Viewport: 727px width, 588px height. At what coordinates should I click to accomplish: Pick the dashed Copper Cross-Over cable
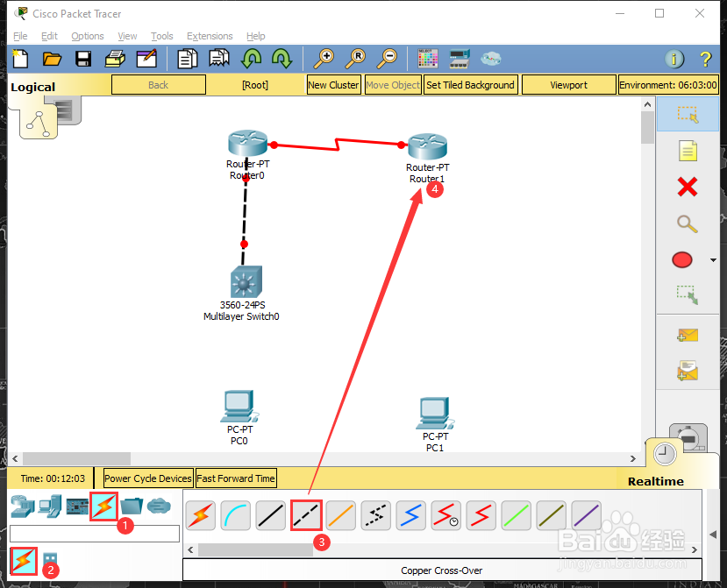(306, 515)
